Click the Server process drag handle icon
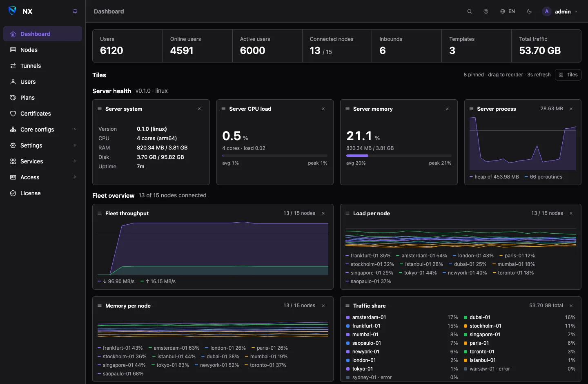Screen dimensions: 588x384 (x=471, y=109)
